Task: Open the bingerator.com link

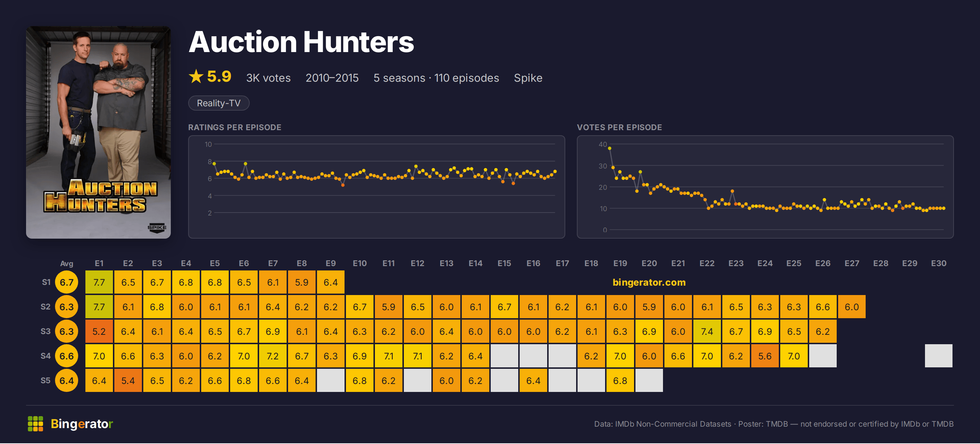Action: (649, 282)
